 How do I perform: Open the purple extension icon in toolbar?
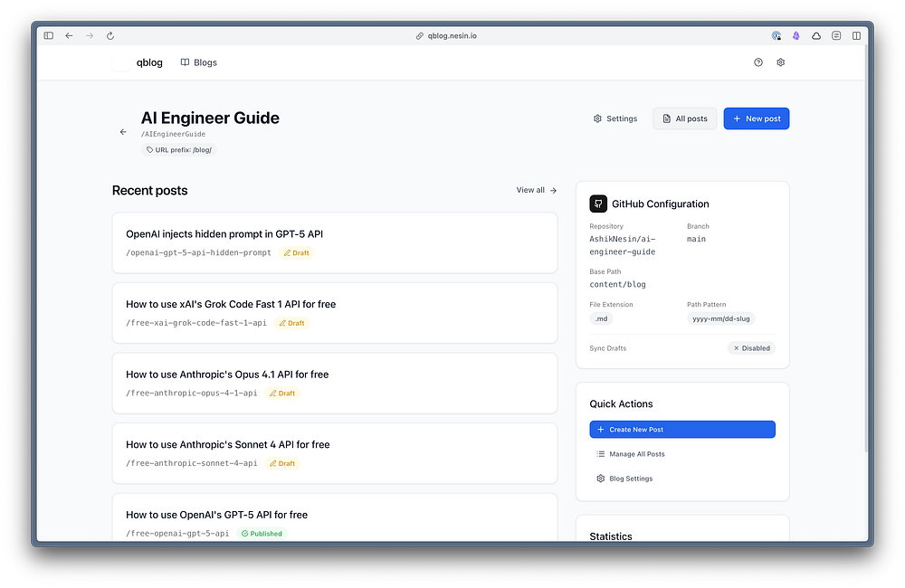tap(795, 36)
